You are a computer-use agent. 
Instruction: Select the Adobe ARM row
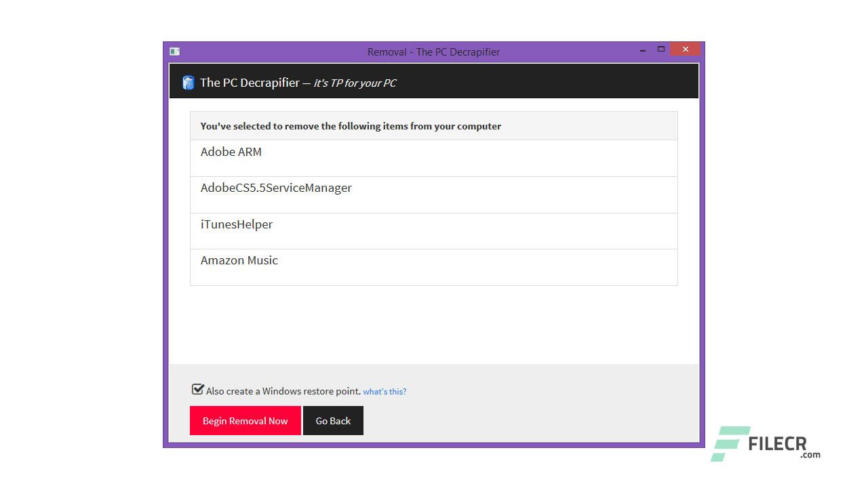click(434, 159)
